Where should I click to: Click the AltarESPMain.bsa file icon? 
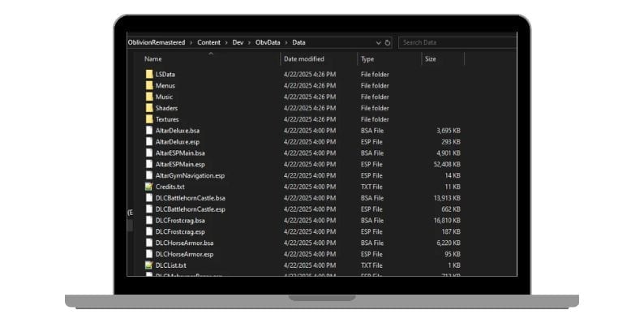tap(149, 153)
